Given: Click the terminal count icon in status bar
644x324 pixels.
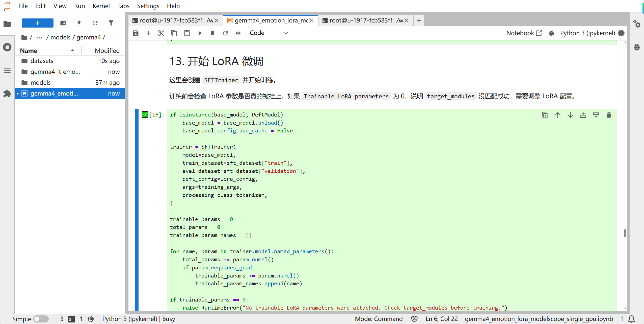Looking at the screenshot, I should 71,319.
